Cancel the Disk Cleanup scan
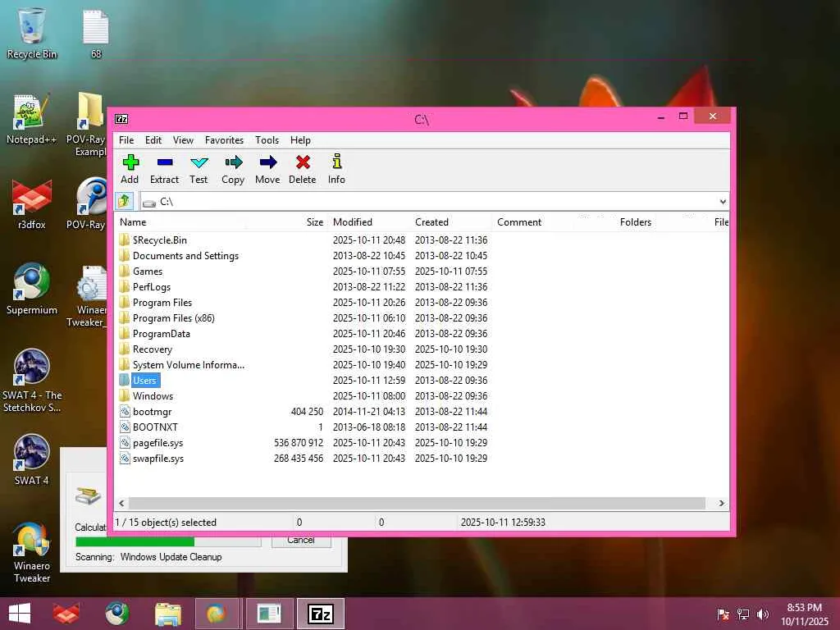This screenshot has height=630, width=840. tap(301, 541)
